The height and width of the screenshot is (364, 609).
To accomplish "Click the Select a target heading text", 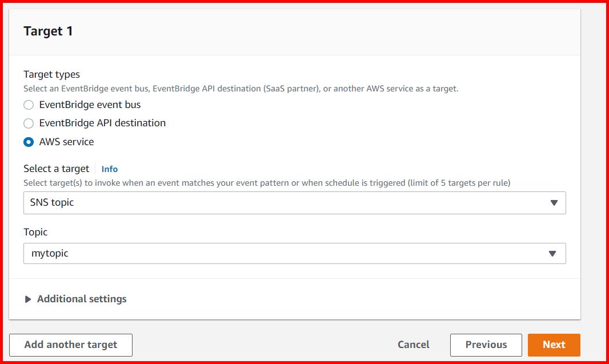I will click(55, 169).
